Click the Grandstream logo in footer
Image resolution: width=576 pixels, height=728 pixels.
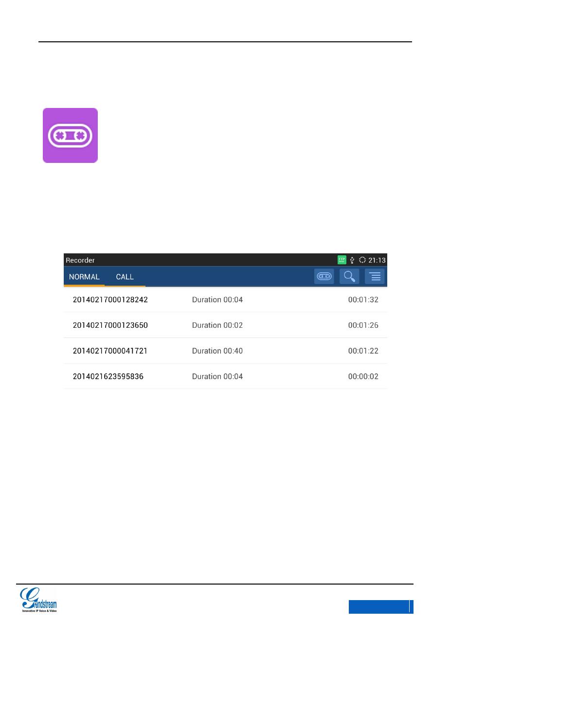(x=38, y=600)
